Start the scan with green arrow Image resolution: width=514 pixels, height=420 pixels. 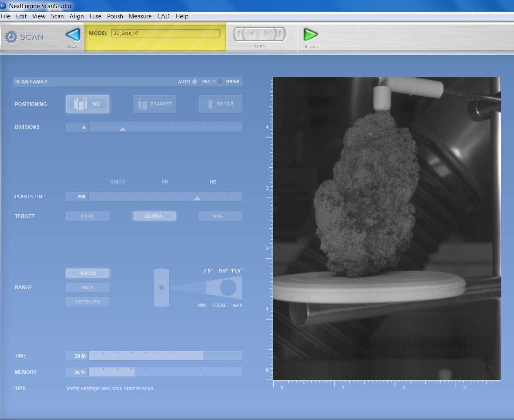tap(311, 35)
